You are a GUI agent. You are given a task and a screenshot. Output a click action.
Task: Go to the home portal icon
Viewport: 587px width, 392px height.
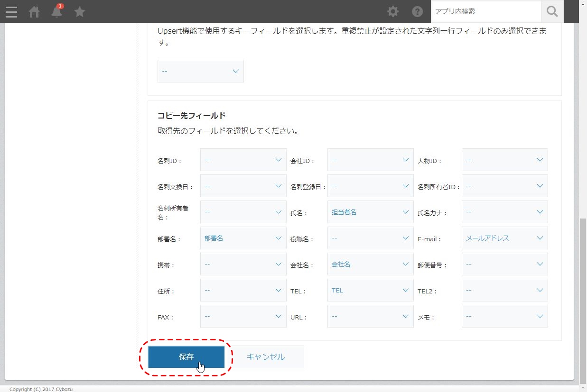point(34,12)
